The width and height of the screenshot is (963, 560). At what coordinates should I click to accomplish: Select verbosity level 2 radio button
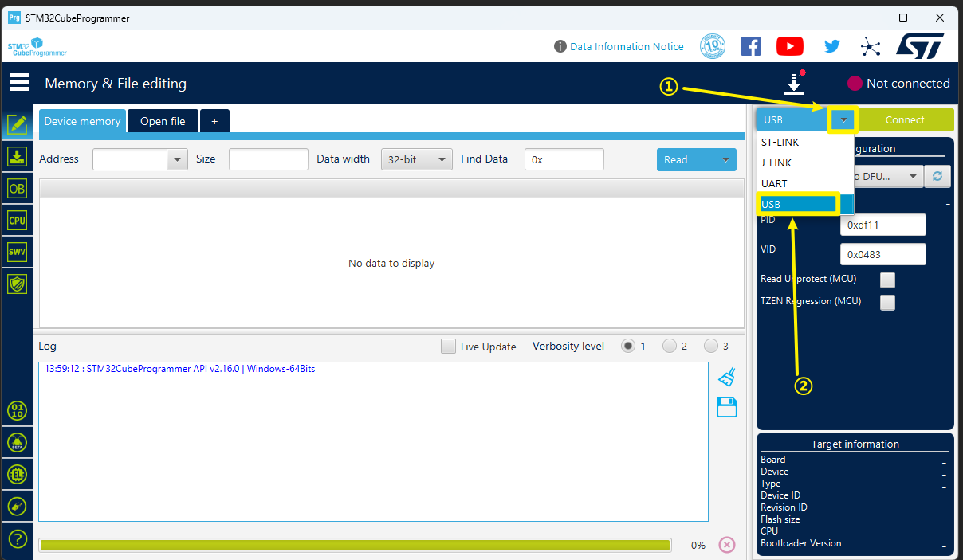tap(670, 346)
